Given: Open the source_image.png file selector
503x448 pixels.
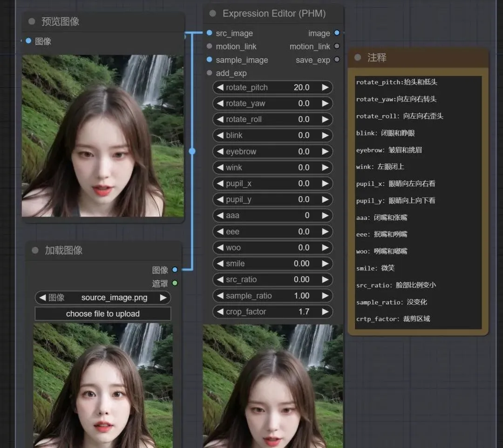Looking at the screenshot, I should point(114,298).
